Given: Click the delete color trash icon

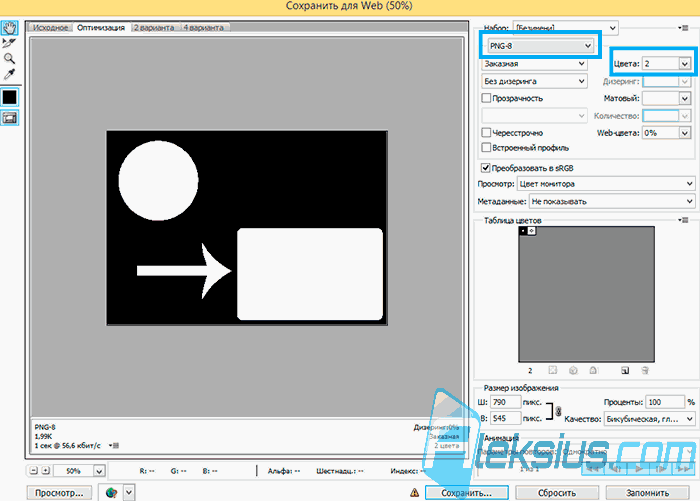Looking at the screenshot, I should (645, 370).
